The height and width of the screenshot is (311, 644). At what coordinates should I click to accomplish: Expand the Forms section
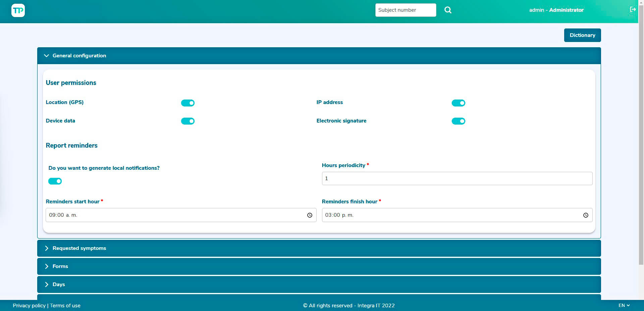(60, 266)
